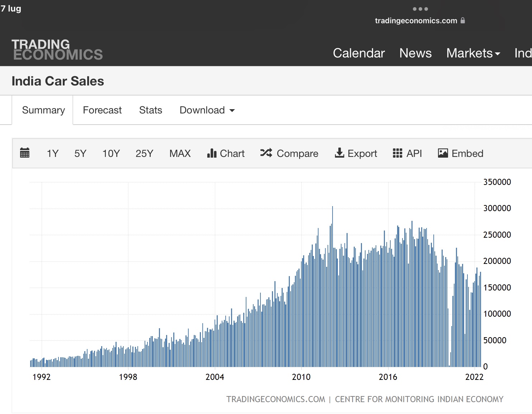
Task: Show the MAX time range
Action: pyautogui.click(x=180, y=154)
